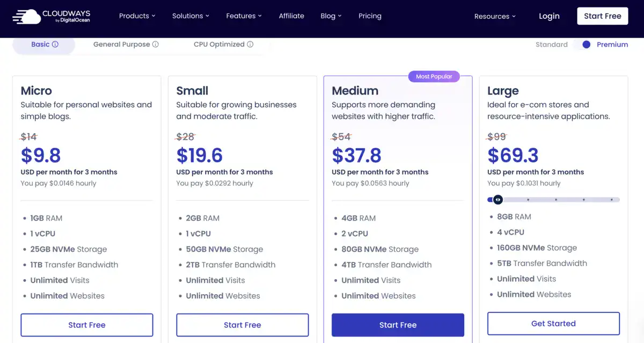Go to the Pricing page
The width and height of the screenshot is (644, 343).
click(370, 16)
